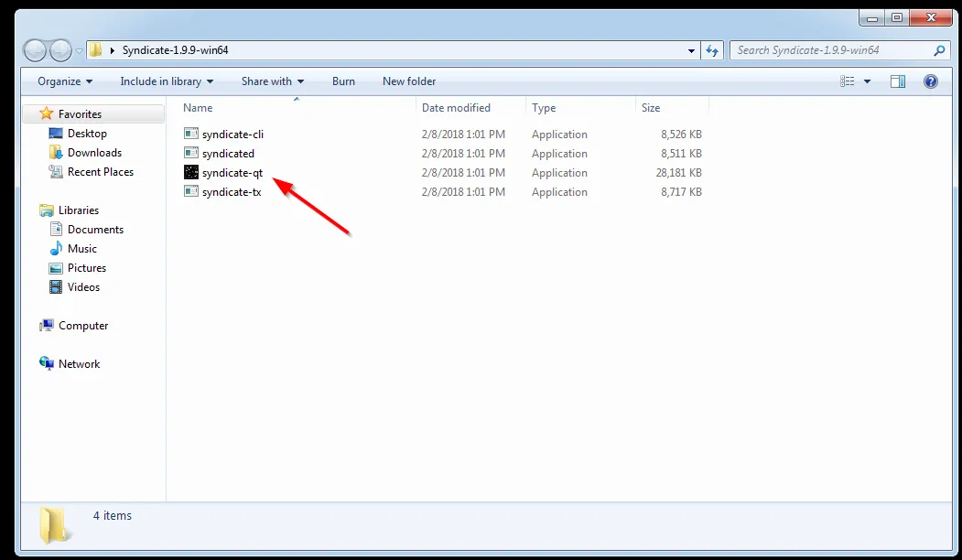Click the Libraries icon in sidebar

pos(46,210)
